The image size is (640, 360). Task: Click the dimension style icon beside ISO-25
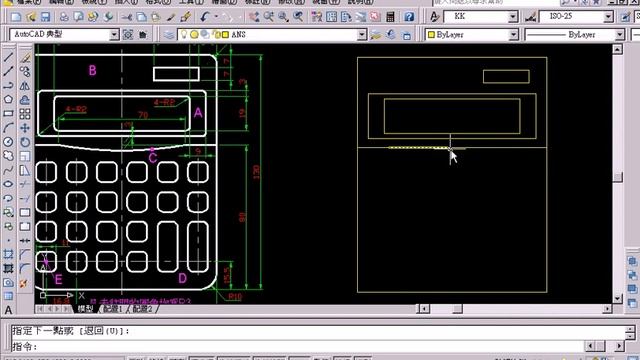click(x=530, y=17)
